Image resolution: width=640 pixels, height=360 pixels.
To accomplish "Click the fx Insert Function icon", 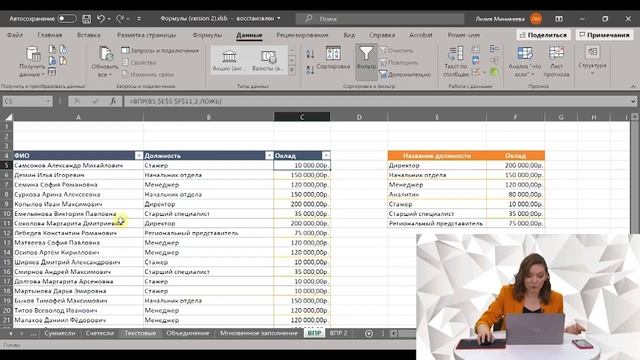I will point(113,101).
